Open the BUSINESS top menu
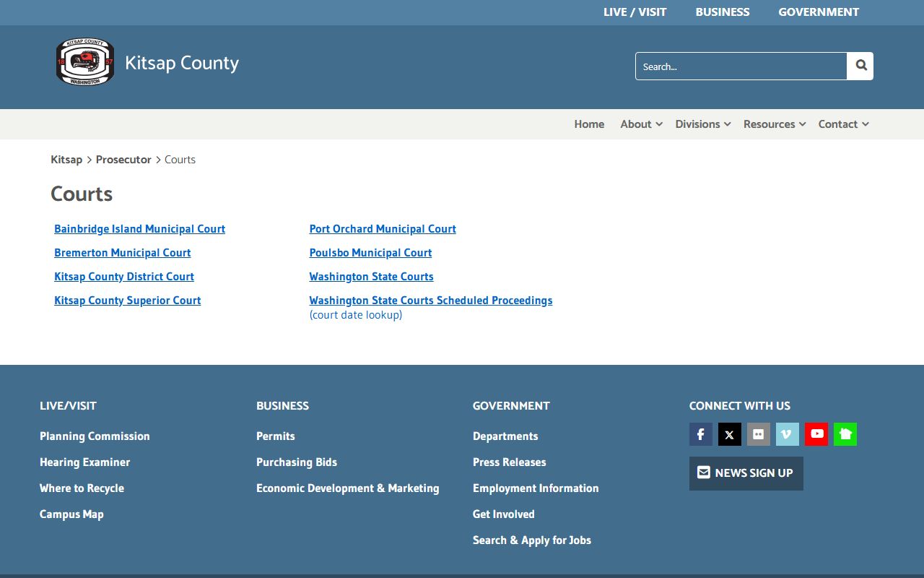924x578 pixels. 723,12
